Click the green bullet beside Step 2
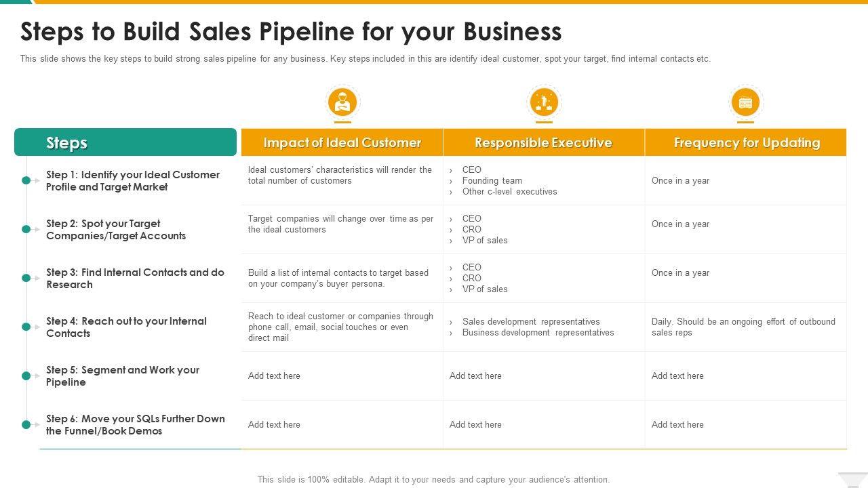Viewport: 868px width, 488px height. (x=26, y=229)
